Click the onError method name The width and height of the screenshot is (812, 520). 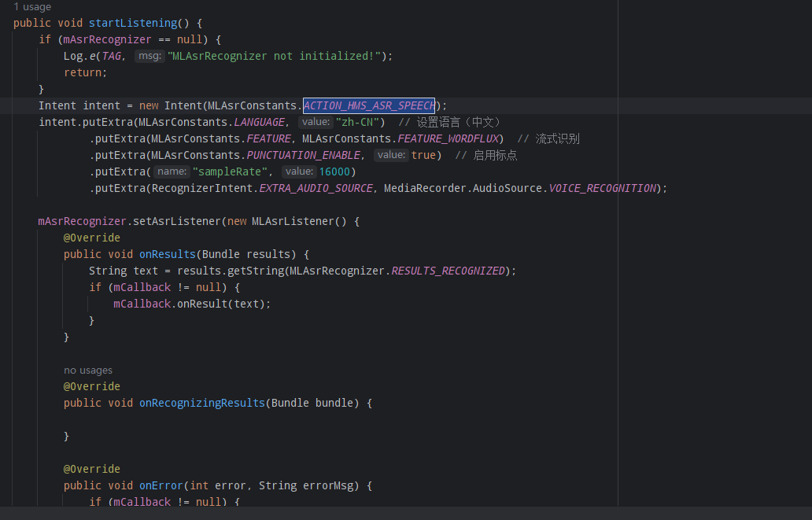[x=161, y=486]
